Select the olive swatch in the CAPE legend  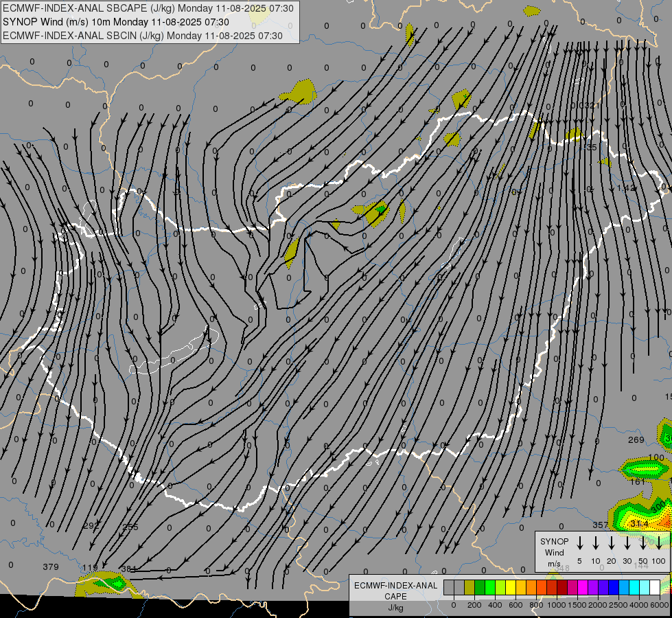(470, 588)
